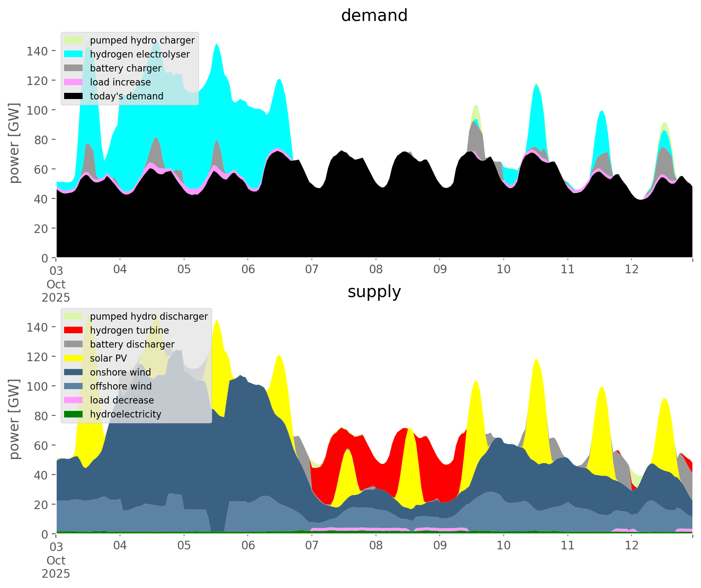Viewport: 701px width, 588px height.
Task: Click the "load decrease" legend label
Action: pos(122,400)
